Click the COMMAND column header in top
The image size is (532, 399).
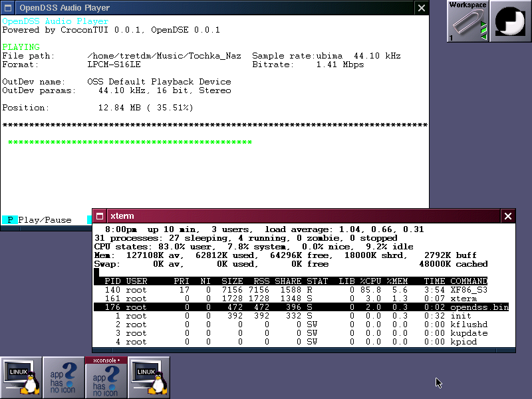pyautogui.click(x=469, y=281)
